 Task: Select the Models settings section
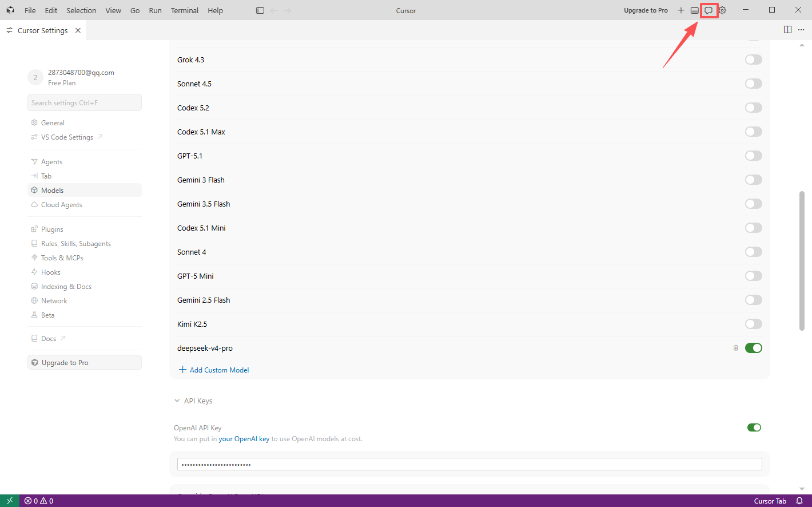coord(85,191)
